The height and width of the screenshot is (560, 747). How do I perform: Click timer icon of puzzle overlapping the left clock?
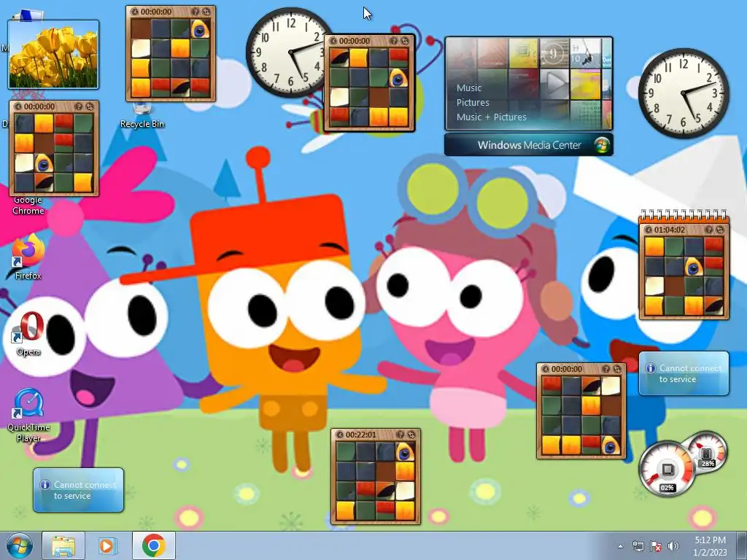[x=333, y=41]
